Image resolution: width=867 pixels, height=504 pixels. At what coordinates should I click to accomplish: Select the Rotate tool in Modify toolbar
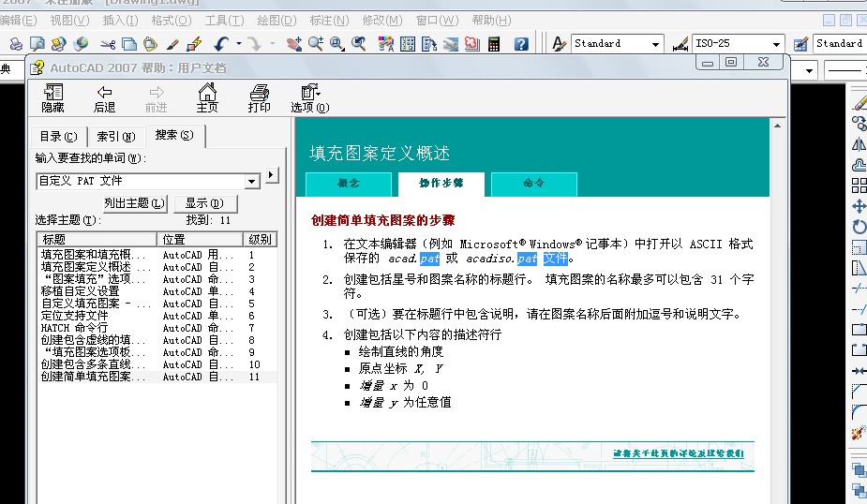tap(859, 227)
